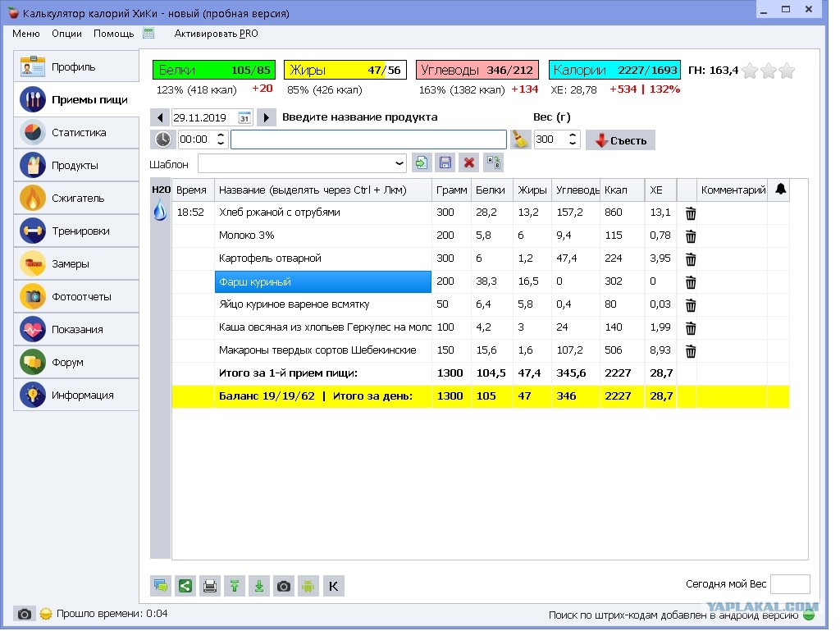Delete the Каша овсяная row

(691, 328)
